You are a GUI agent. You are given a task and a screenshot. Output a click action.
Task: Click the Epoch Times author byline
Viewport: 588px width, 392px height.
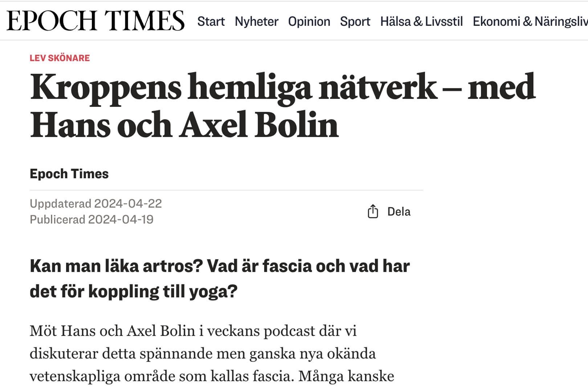69,174
